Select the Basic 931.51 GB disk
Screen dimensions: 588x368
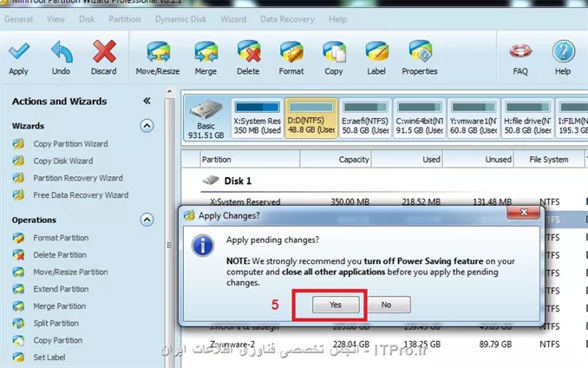pos(206,118)
